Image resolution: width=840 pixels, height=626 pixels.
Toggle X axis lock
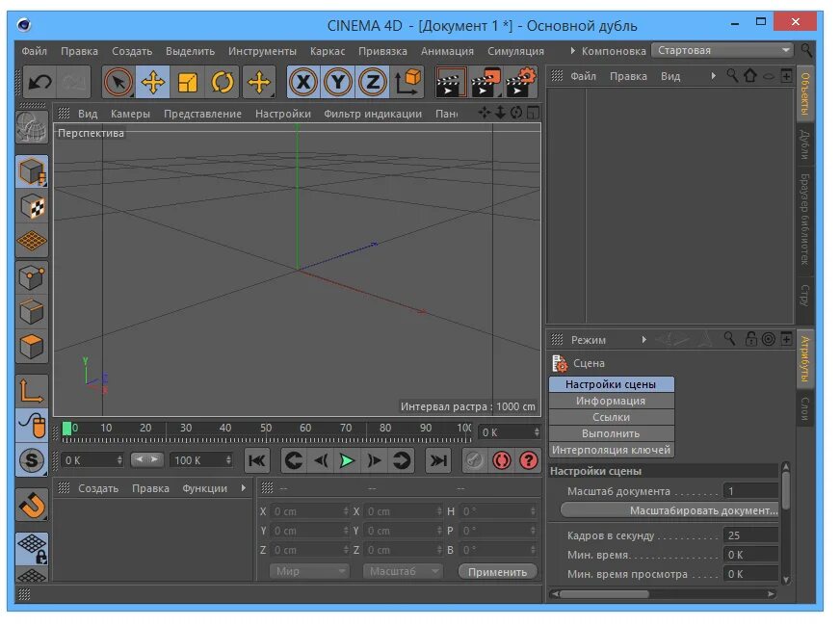[303, 82]
